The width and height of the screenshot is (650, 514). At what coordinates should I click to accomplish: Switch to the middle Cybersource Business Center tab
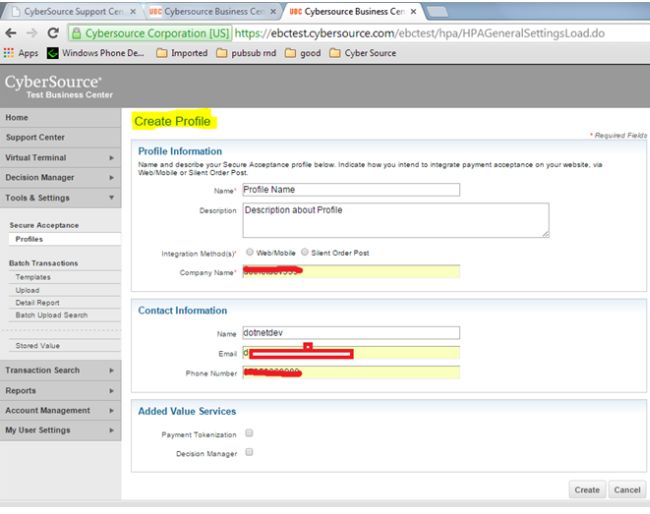pos(213,12)
